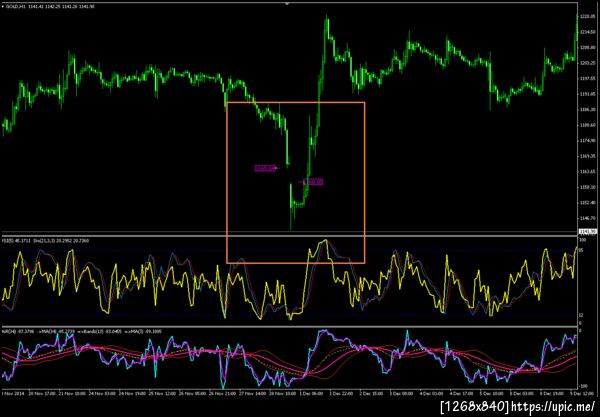
Task: Click the chart shift triangle marker at top
Action: [x=287, y=4]
